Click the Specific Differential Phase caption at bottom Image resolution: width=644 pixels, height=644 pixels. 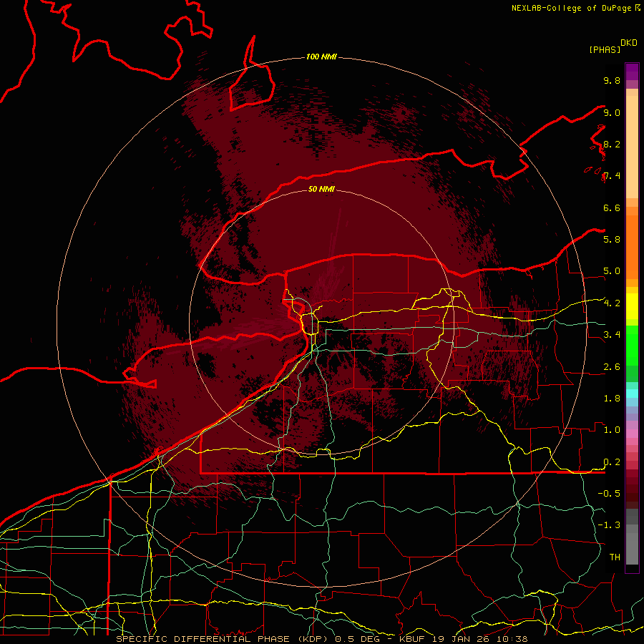pyautogui.click(x=321, y=639)
